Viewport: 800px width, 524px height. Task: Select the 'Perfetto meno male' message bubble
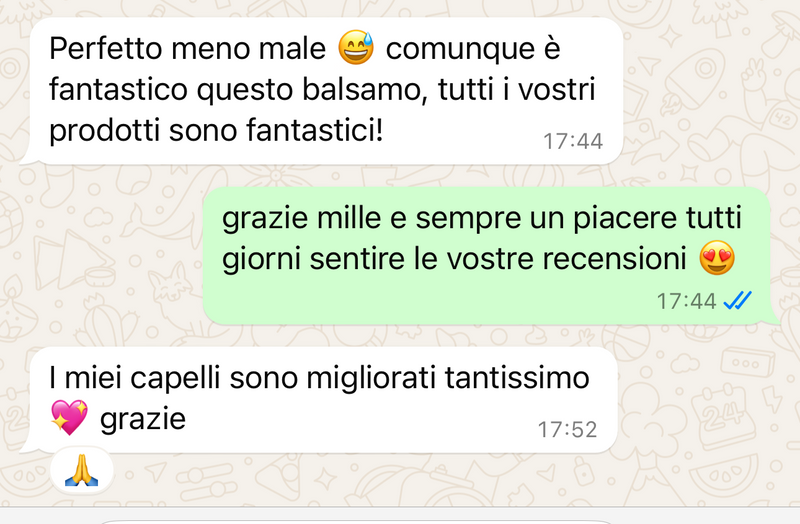point(322,91)
